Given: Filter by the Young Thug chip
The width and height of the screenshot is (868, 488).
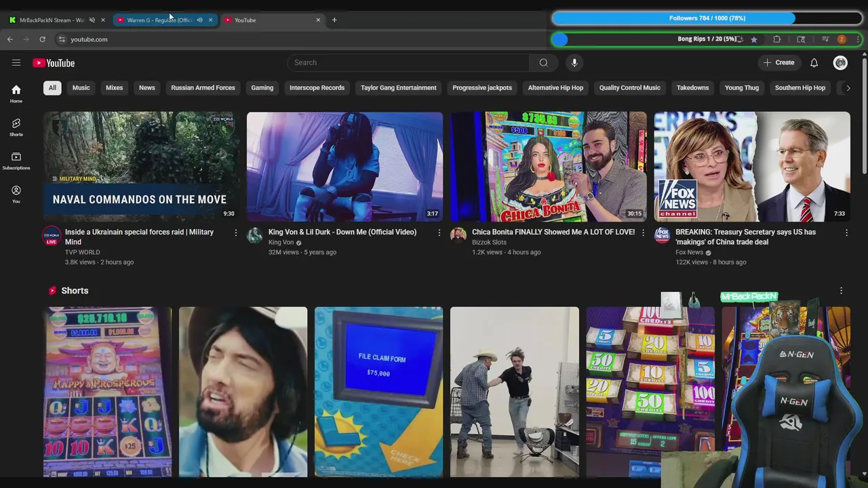Looking at the screenshot, I should pos(742,87).
